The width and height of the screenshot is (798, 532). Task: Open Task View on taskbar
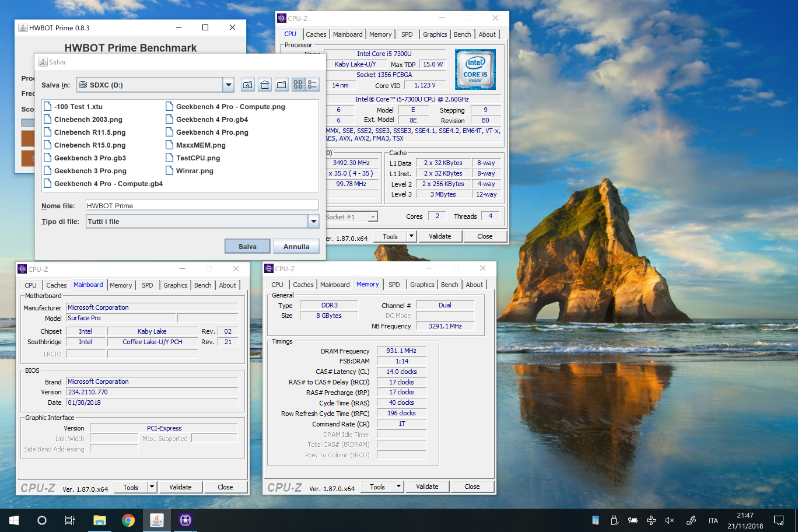point(70,520)
